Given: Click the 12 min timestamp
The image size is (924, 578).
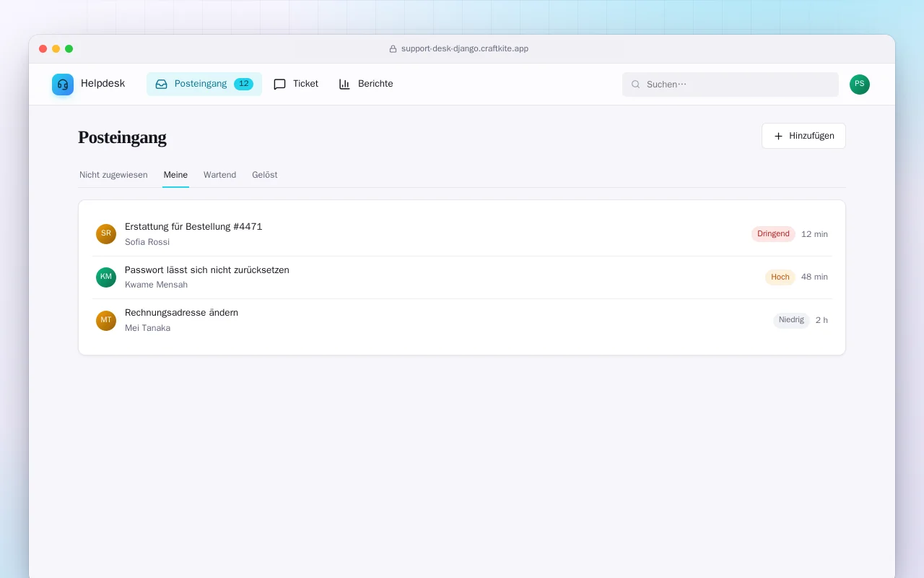Looking at the screenshot, I should [x=814, y=234].
